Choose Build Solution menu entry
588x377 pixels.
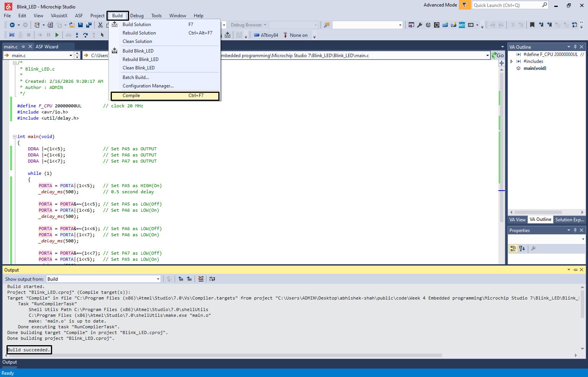pos(165,25)
